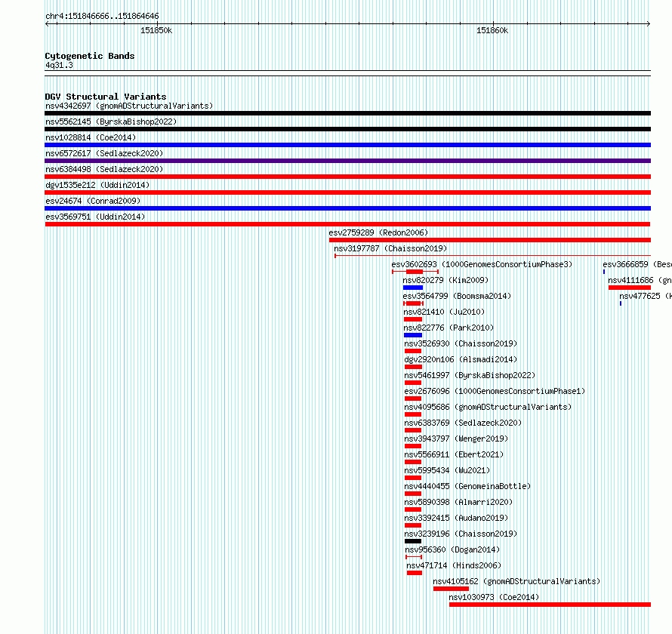Click nsv3239196 (Chaisson2019) label
The height and width of the screenshot is (634, 672).
point(461,534)
